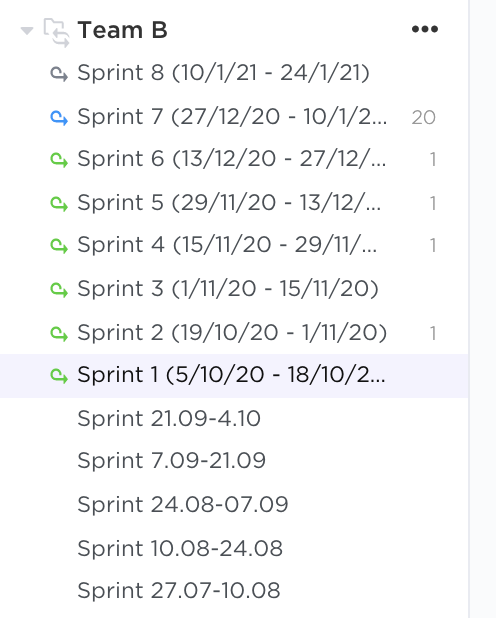This screenshot has height=618, width=496.
Task: Open the Sprint 27.07-10.08 list
Action: (179, 590)
